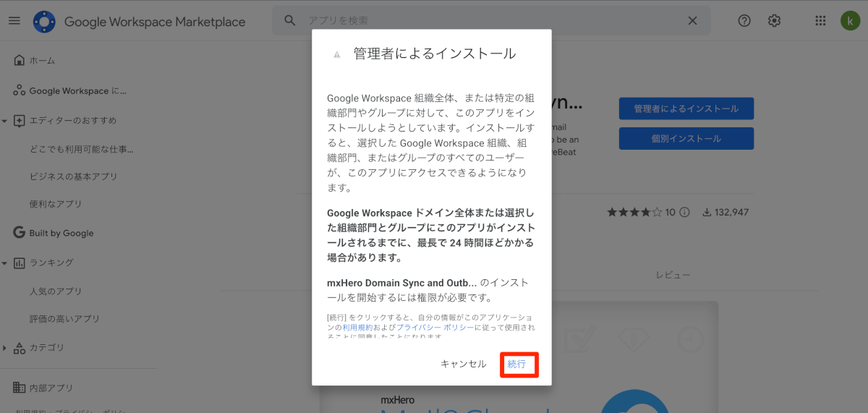Open the settings gear icon
Viewport: 868px width, 413px height.
point(774,20)
